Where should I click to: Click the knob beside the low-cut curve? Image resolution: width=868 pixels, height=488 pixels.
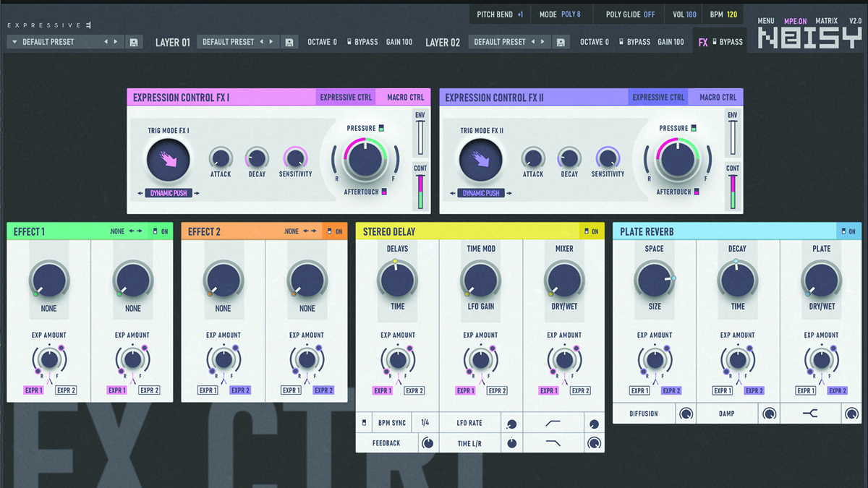pos(594,424)
